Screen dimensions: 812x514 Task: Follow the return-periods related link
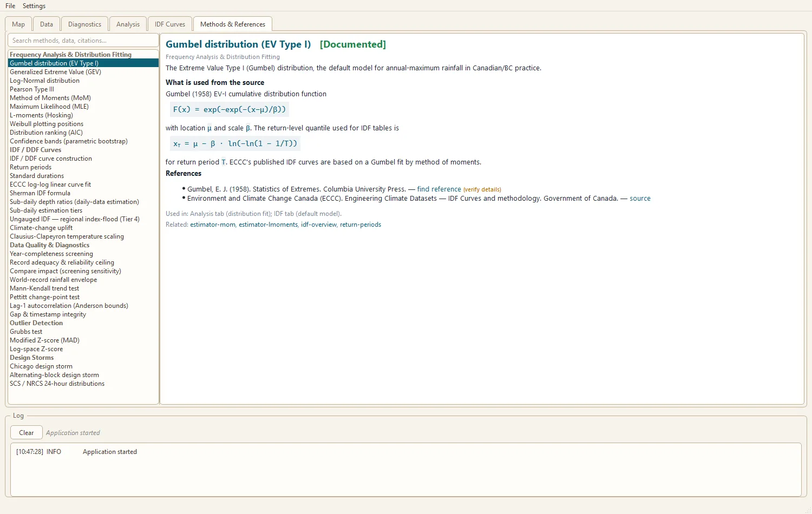tap(361, 225)
